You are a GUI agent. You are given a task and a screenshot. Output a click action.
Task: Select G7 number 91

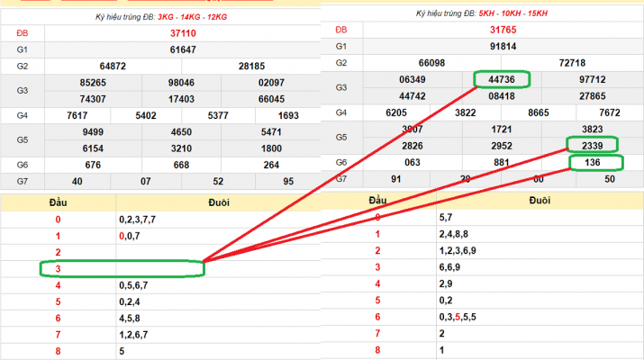(x=396, y=179)
